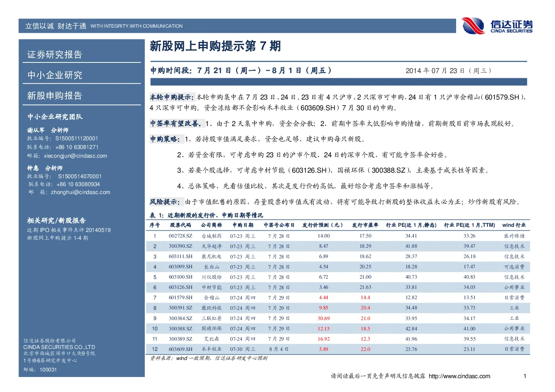Viewport: 555px width, 392px height.
Task: Click sidebar heading 证券研究报告
Action: click(55, 55)
